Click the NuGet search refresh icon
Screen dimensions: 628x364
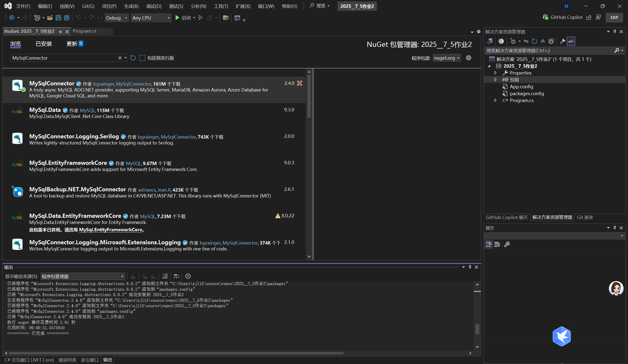(133, 58)
